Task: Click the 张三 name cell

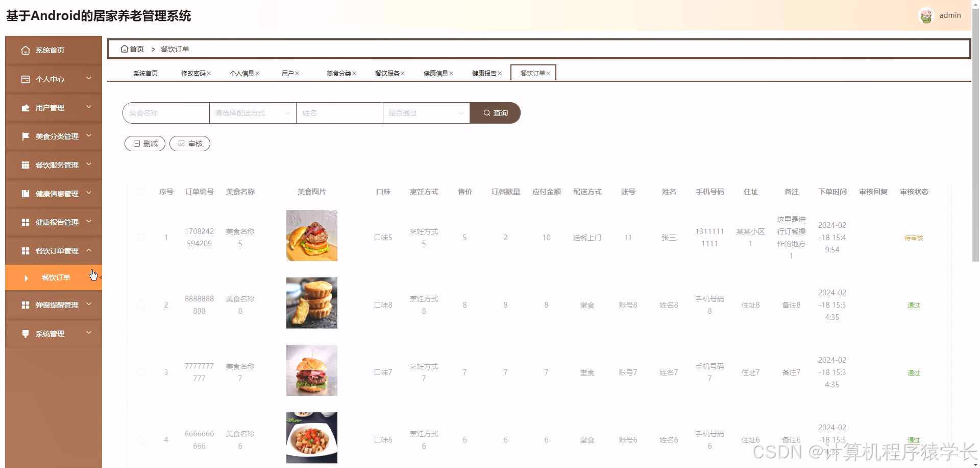Action: click(x=669, y=238)
